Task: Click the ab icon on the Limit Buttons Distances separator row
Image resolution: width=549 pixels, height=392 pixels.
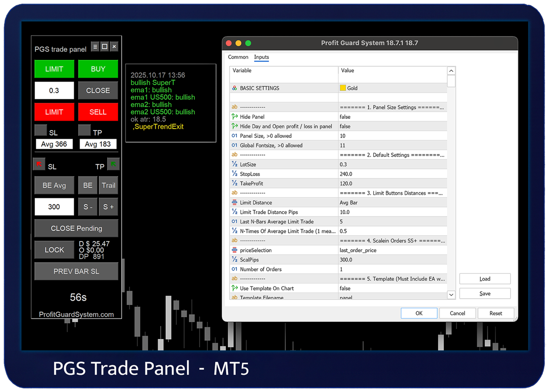Action: tap(235, 193)
